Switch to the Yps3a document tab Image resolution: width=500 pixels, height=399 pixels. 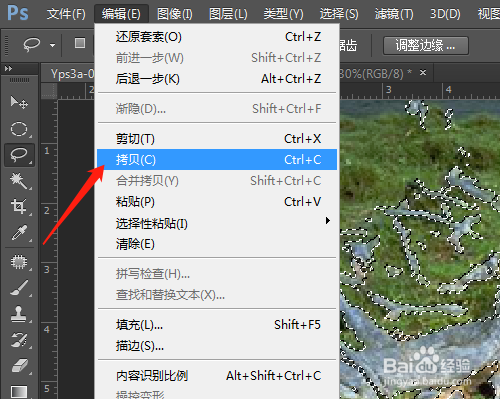pos(72,73)
